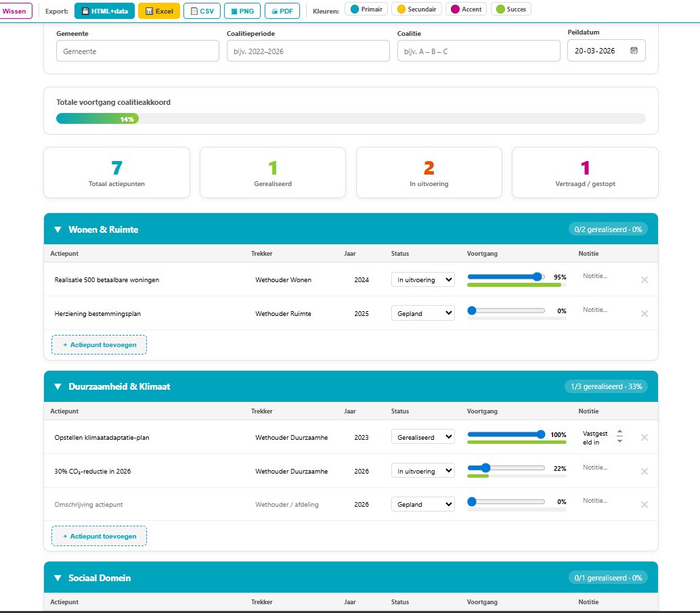Image resolution: width=700 pixels, height=613 pixels.
Task: Change status of Opstellen klimaatadaptatie-plan
Action: point(422,437)
